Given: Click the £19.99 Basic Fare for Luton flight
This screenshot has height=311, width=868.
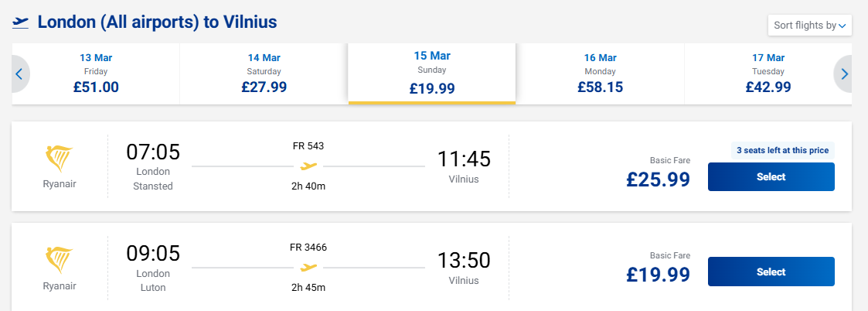Looking at the screenshot, I should coord(658,274).
